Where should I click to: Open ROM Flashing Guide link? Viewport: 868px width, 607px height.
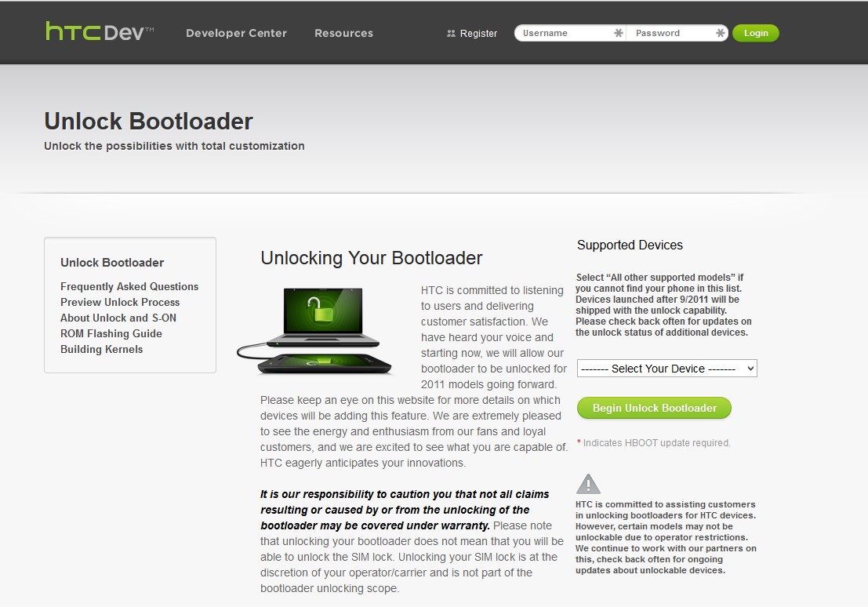[111, 333]
